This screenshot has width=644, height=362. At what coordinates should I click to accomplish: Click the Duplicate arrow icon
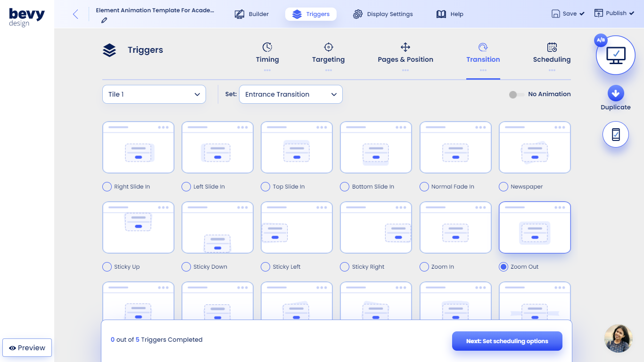pos(615,92)
